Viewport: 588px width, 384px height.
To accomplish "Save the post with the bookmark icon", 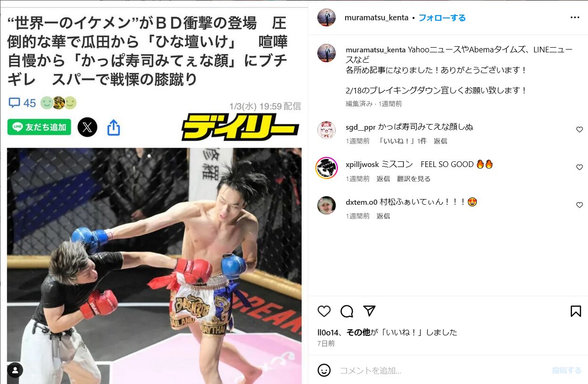I will click(576, 311).
